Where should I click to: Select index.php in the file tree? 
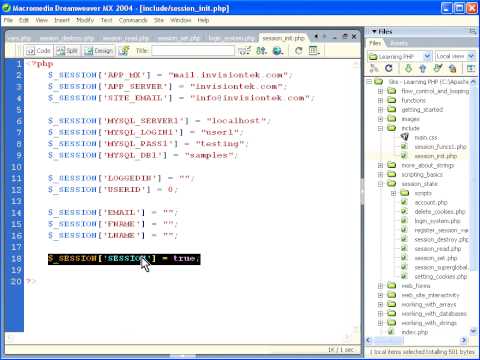414,332
